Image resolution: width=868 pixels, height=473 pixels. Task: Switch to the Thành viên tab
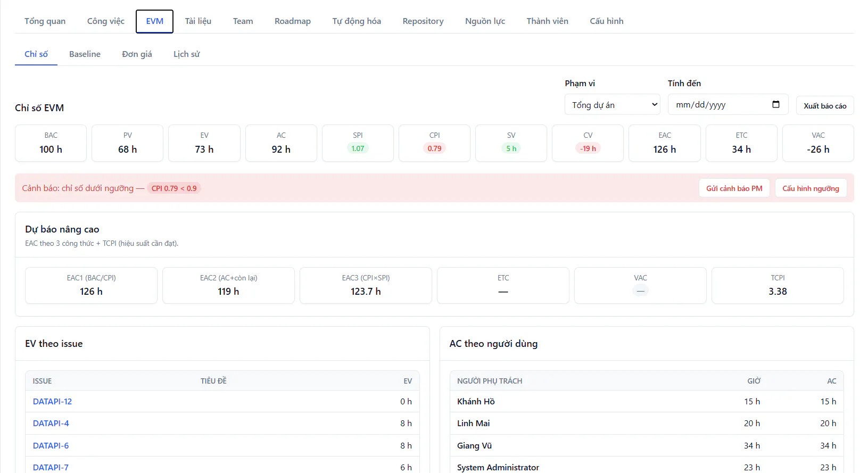point(548,21)
